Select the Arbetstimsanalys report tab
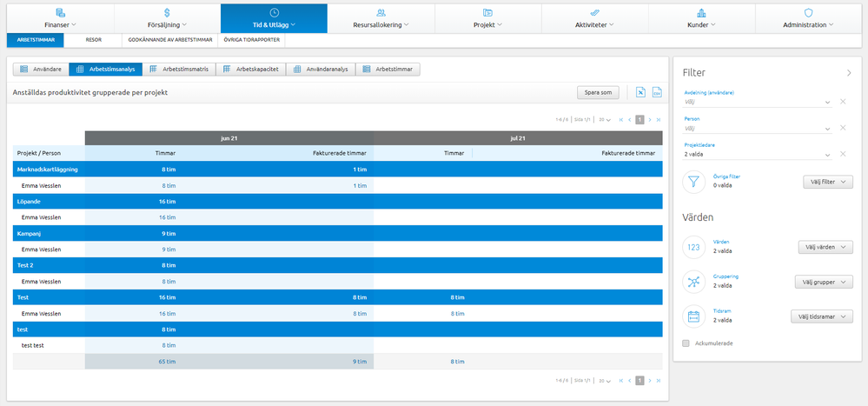 pos(106,70)
